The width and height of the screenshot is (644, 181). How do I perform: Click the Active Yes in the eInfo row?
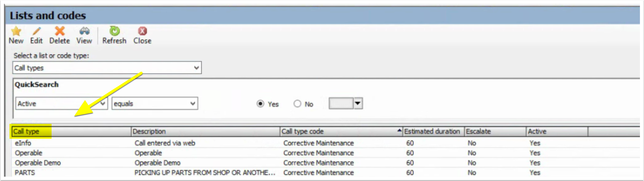(x=535, y=143)
